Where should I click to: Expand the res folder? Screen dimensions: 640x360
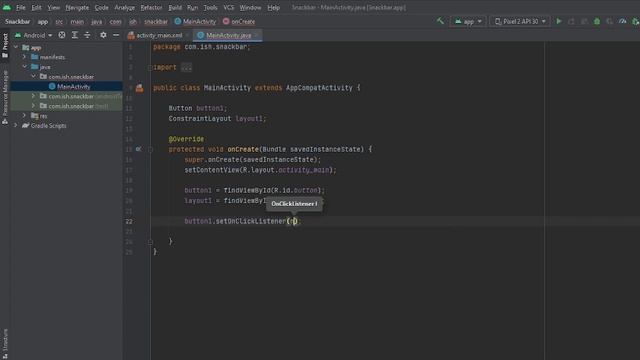24,116
